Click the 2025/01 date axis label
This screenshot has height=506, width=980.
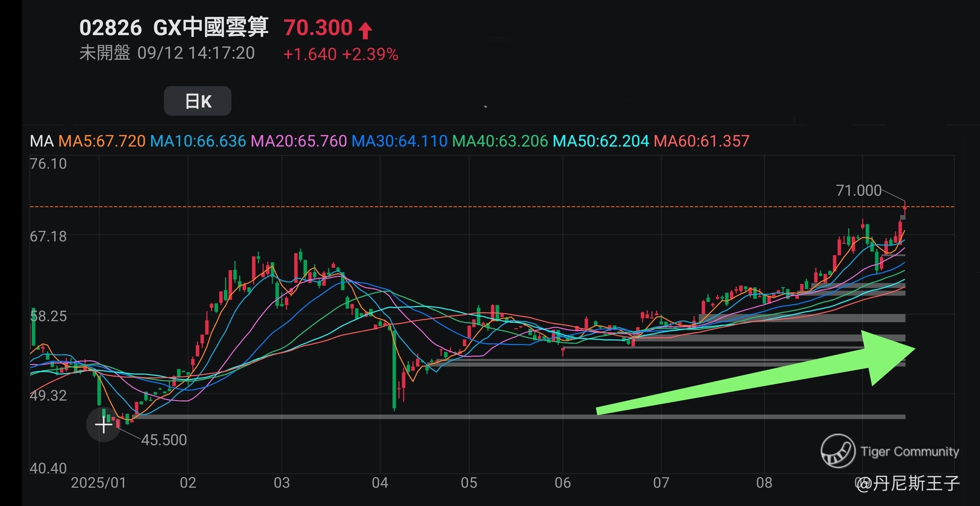pyautogui.click(x=98, y=483)
